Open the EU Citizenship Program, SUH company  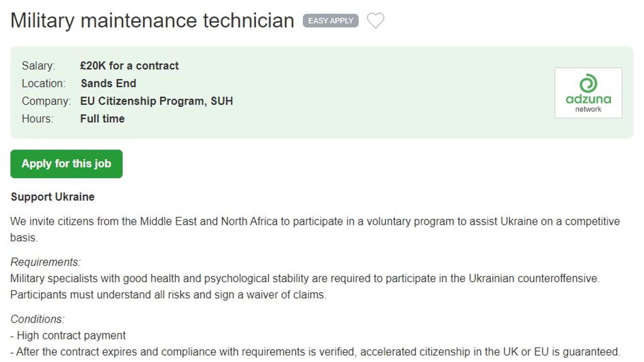(x=156, y=101)
